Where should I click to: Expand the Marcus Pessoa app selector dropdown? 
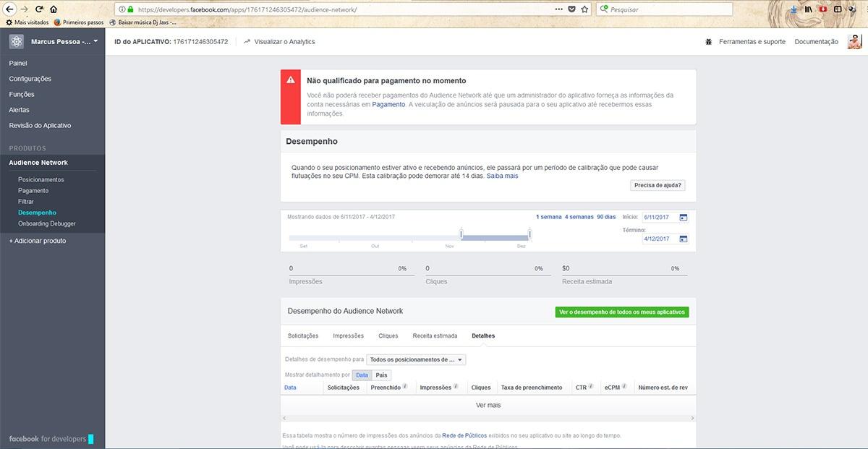[64, 41]
